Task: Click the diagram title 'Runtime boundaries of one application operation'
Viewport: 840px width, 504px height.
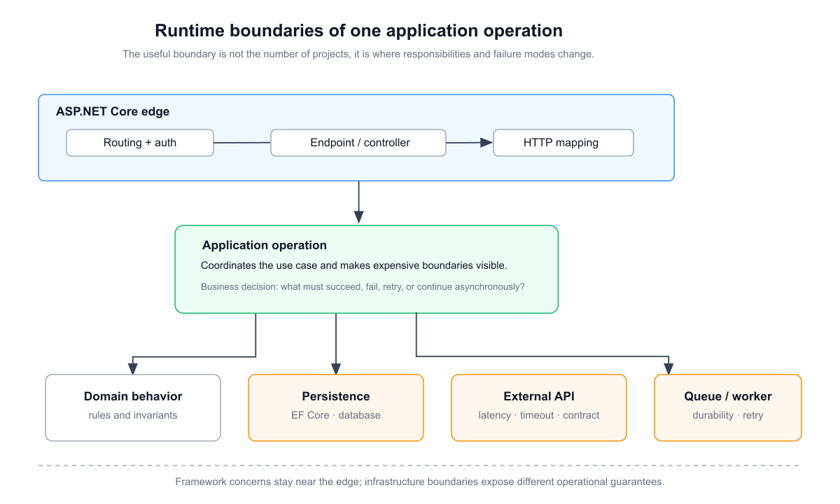Action: (x=358, y=31)
